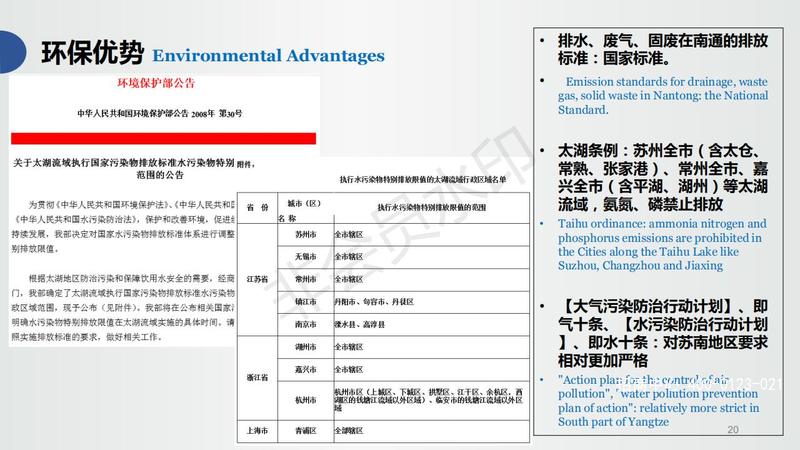Click '全部辖区' cell in 青浦区 row
This screenshot has height=450, width=800.
point(431,431)
